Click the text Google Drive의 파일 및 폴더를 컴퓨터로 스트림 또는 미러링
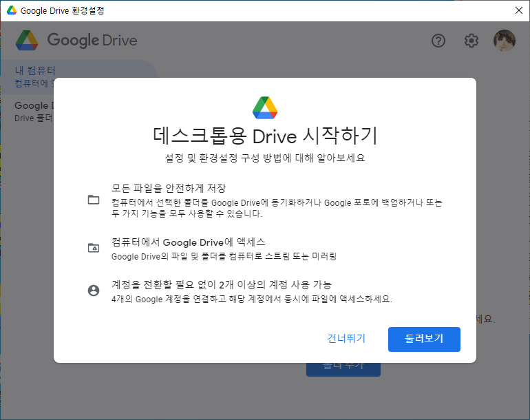Viewport: 530px width, 420px height. [224, 256]
